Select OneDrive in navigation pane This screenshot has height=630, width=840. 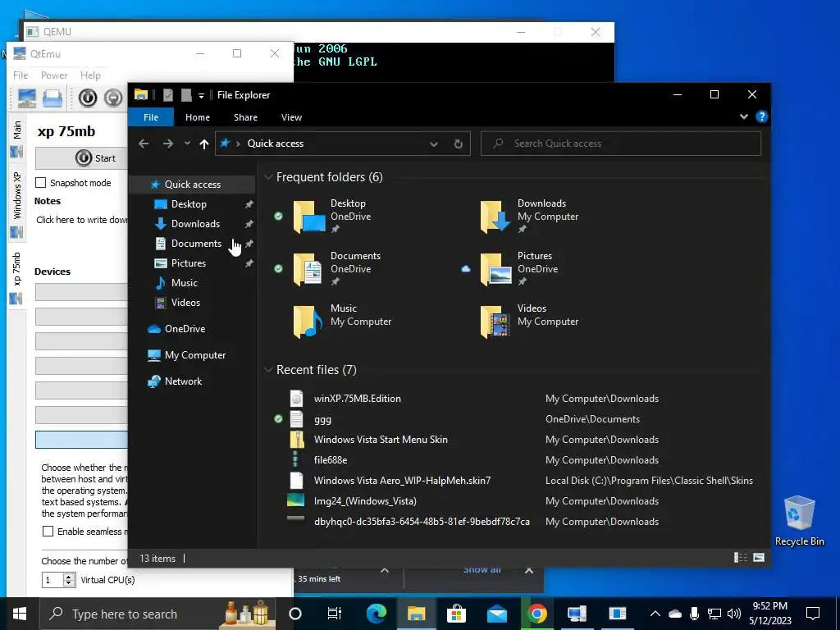click(x=185, y=328)
